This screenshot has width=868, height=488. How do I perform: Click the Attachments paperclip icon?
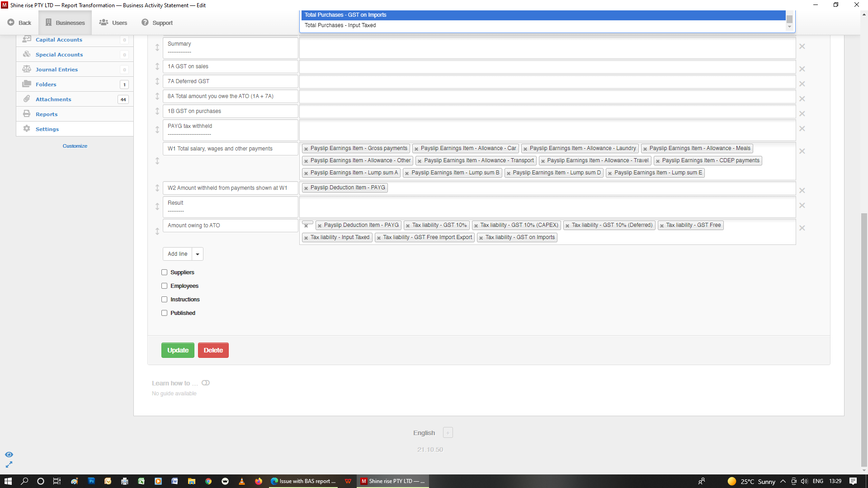pos(27,99)
